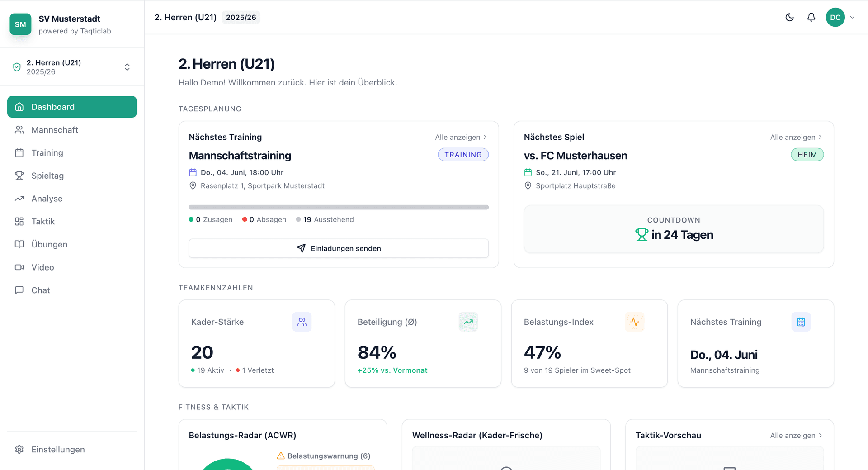Click the Analyse trend icon

(19, 199)
